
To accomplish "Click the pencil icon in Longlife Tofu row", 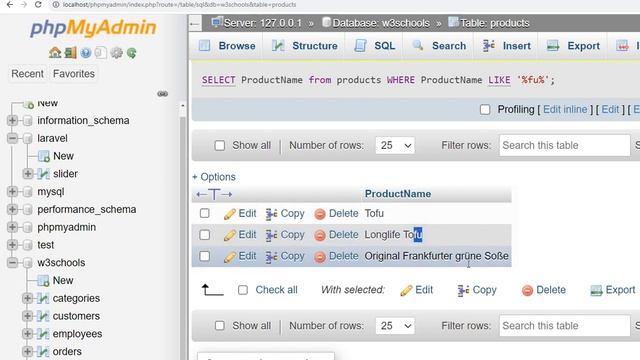I will [230, 235].
